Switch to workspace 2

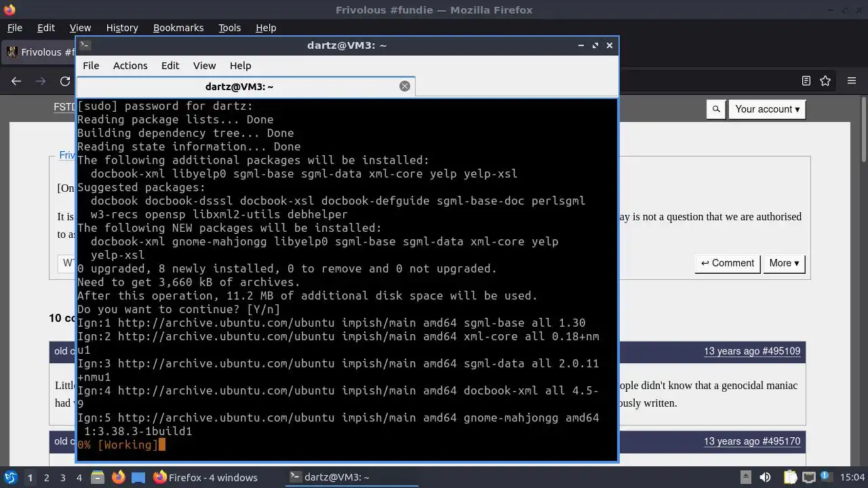tap(46, 477)
